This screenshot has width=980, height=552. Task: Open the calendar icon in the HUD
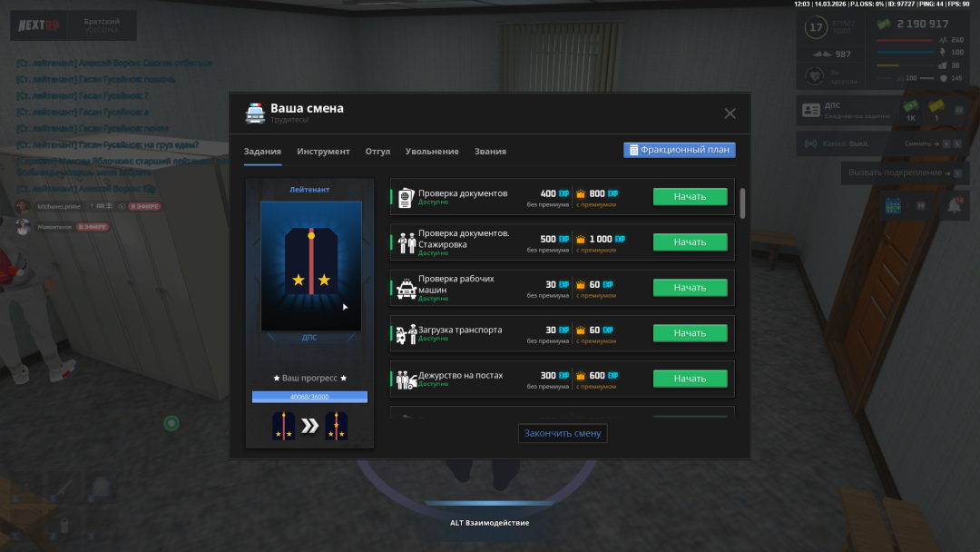click(x=892, y=206)
